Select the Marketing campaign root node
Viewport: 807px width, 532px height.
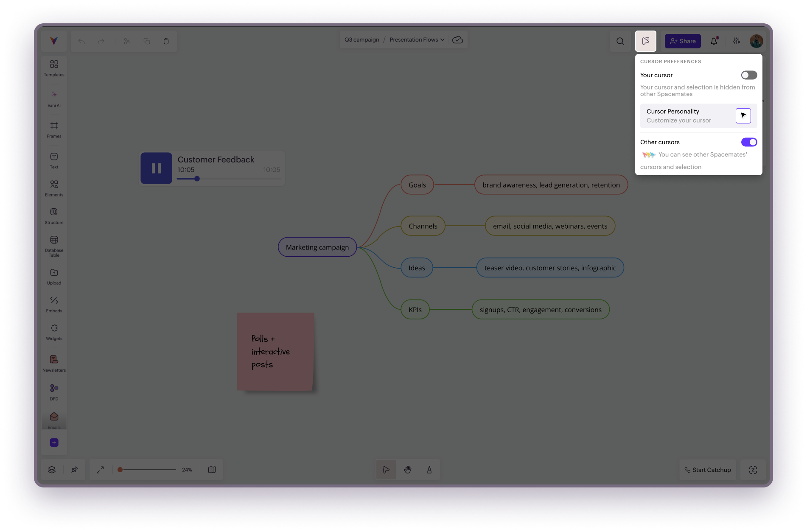tap(317, 247)
